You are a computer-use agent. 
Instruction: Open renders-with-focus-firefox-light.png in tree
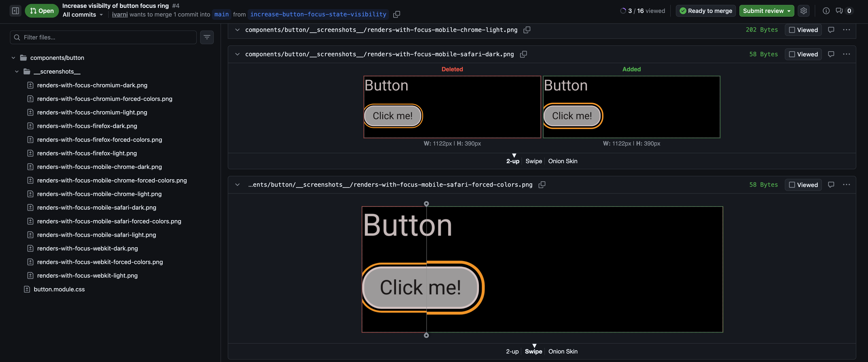[x=87, y=153]
